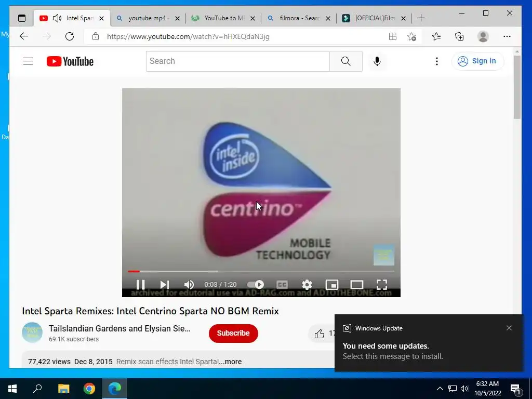This screenshot has width=532, height=399.
Task: Open the channel avatar
Action: click(x=32, y=332)
